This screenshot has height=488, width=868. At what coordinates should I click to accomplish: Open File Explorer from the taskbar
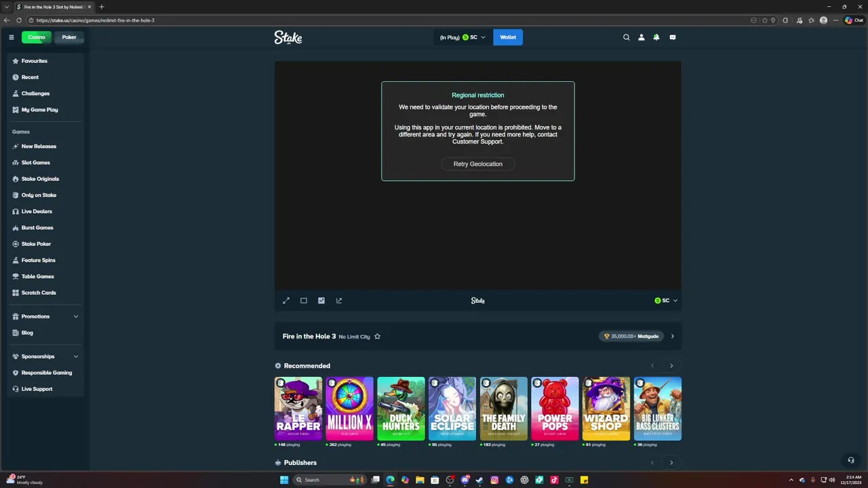tap(420, 480)
